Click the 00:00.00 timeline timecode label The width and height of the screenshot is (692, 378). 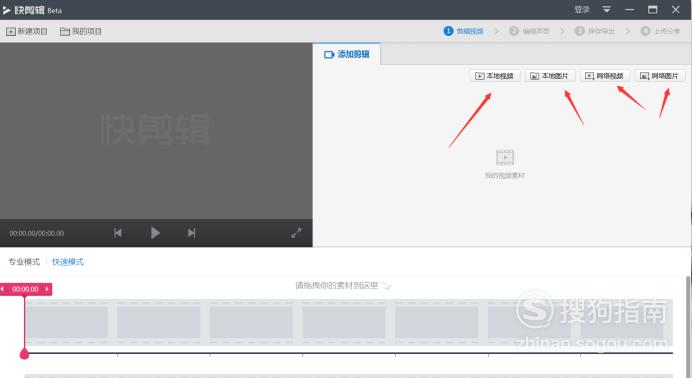pyautogui.click(x=25, y=289)
